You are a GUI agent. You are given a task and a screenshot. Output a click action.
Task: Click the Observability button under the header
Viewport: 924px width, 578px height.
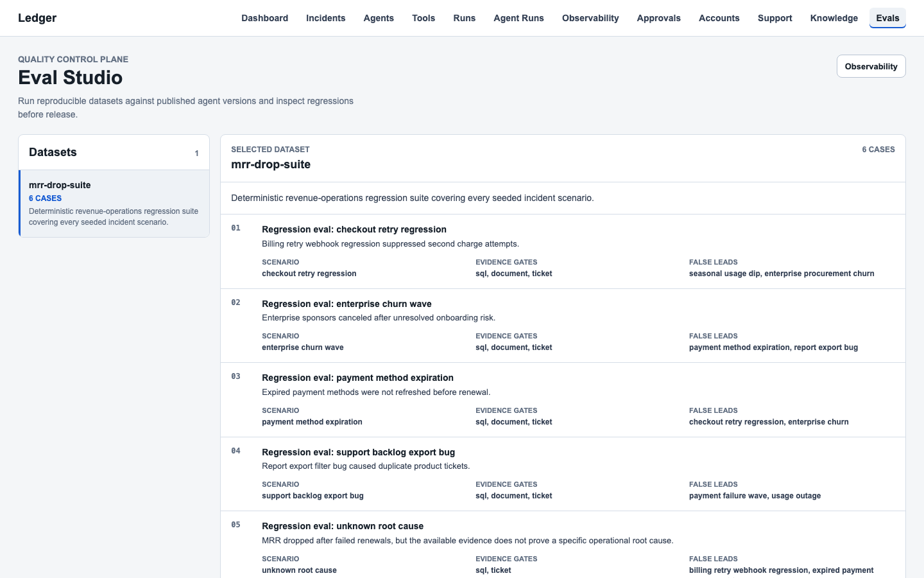click(871, 66)
